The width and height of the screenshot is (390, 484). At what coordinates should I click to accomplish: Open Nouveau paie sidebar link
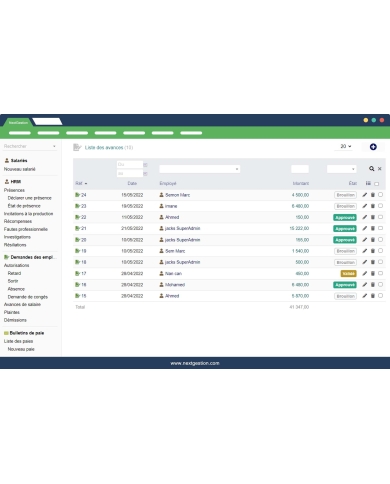pos(21,349)
